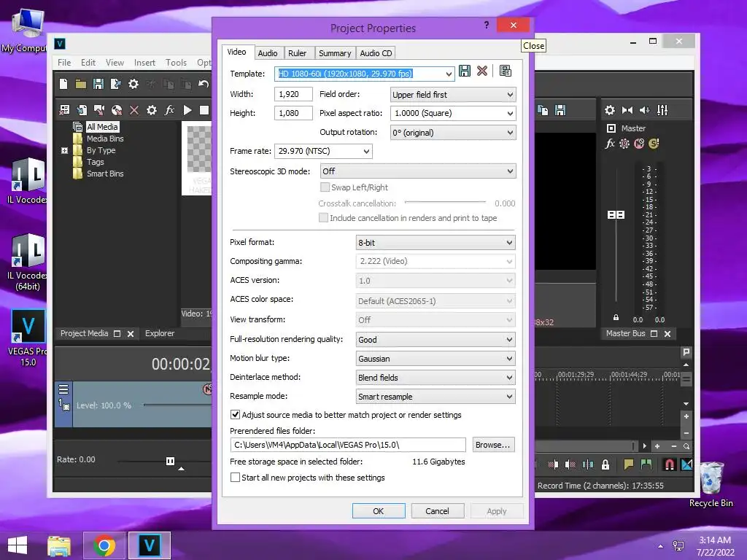Save the project in the VEGAS toolbar

click(x=98, y=85)
